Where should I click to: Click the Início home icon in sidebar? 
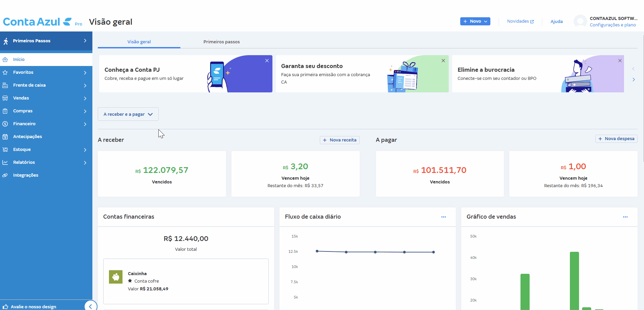coord(5,60)
